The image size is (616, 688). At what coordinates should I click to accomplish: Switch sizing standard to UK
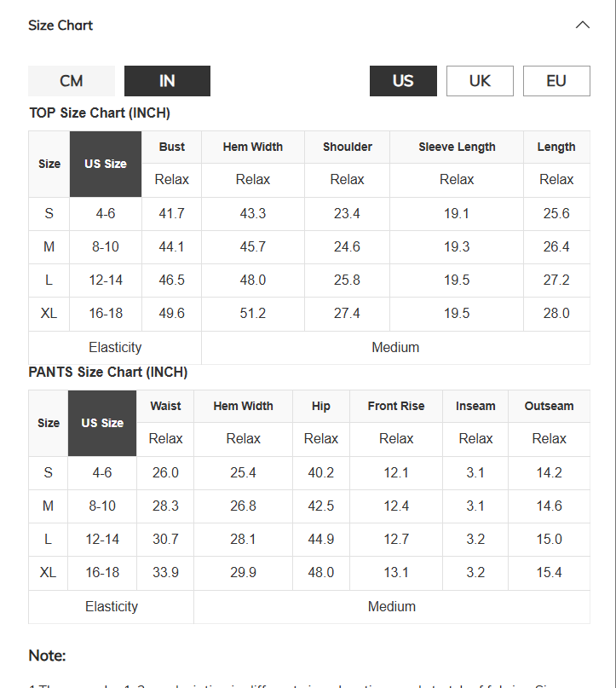click(x=480, y=81)
